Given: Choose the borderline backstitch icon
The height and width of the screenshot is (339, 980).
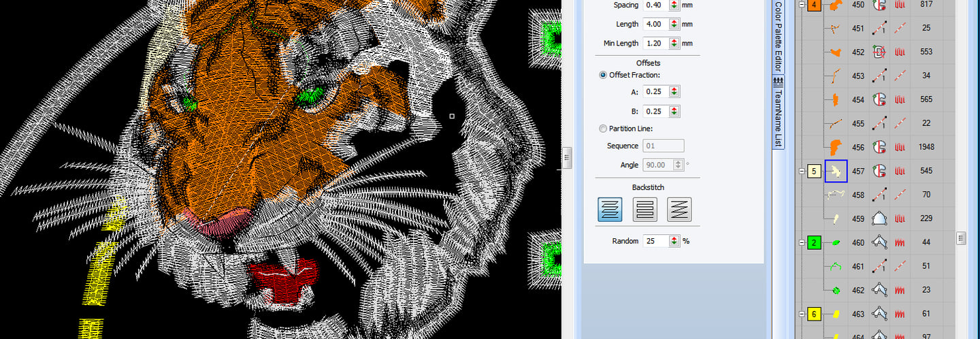Looking at the screenshot, I should click(x=644, y=210).
